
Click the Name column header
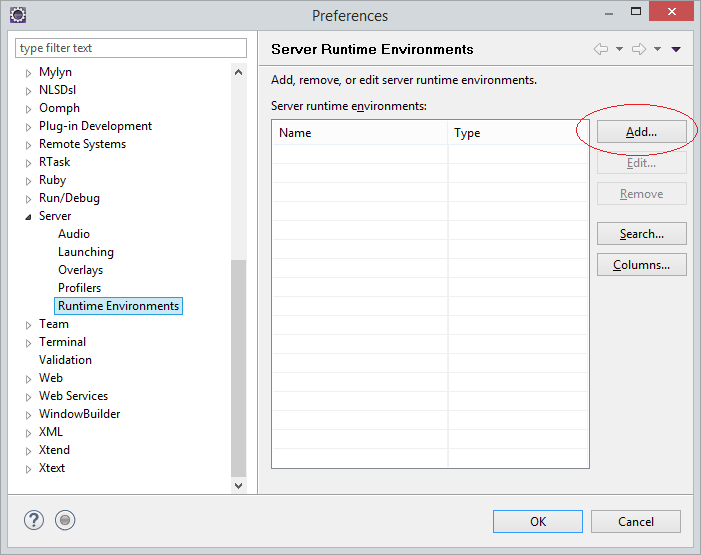coord(360,133)
